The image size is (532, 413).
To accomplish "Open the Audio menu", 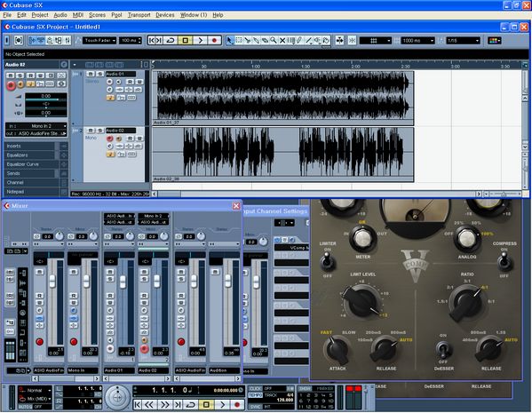I will [x=60, y=15].
